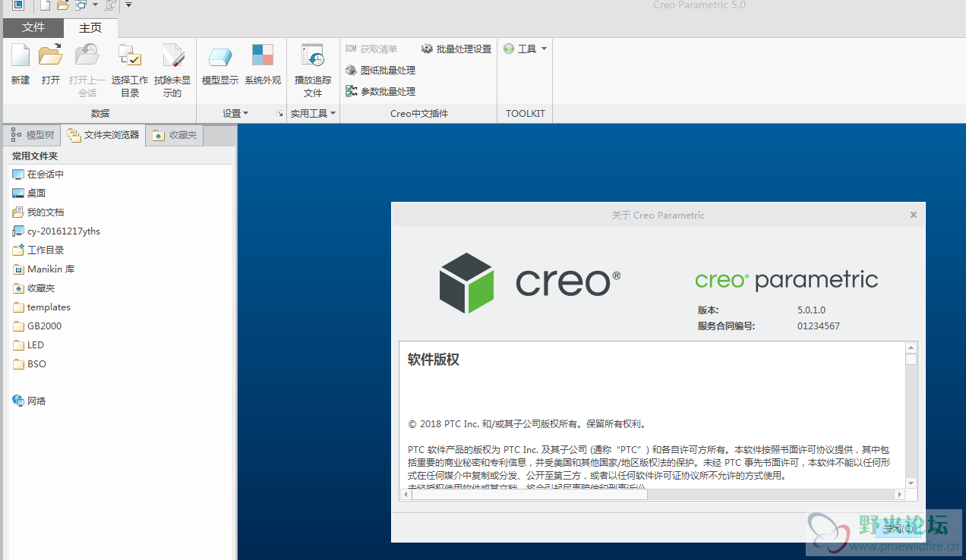Open the 文件 ribbon tab

point(33,27)
